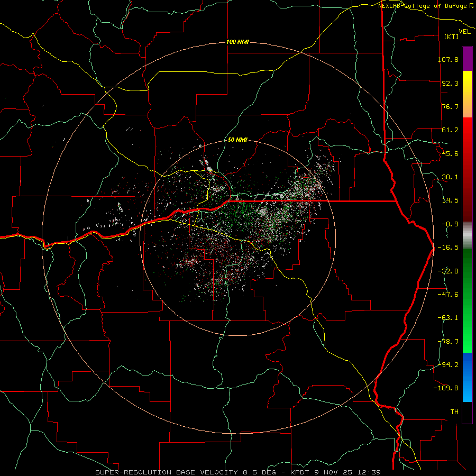Click the 12:39 timestamp in caption
The image size is (476, 476).
coord(370,472)
